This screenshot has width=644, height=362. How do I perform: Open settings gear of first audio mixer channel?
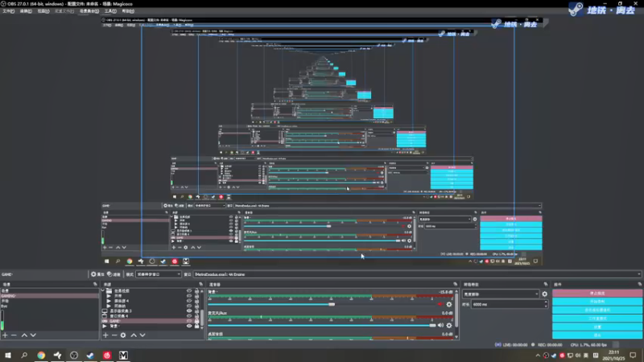449,305
